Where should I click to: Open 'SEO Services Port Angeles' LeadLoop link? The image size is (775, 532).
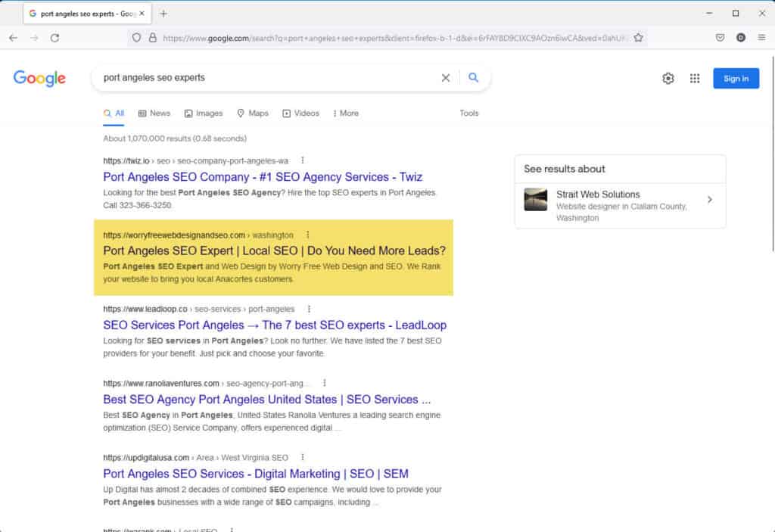275,325
